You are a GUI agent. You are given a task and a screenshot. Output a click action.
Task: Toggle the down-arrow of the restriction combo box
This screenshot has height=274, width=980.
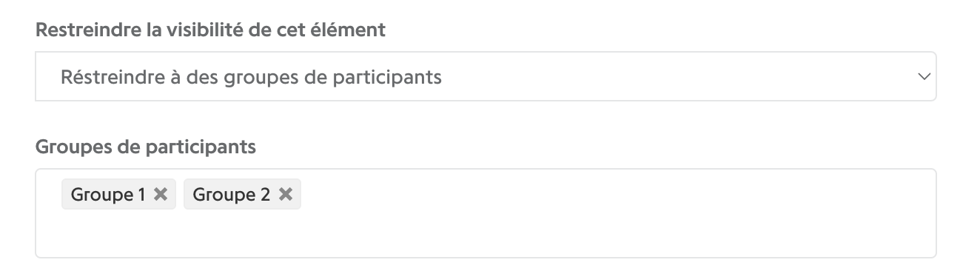[x=922, y=76]
